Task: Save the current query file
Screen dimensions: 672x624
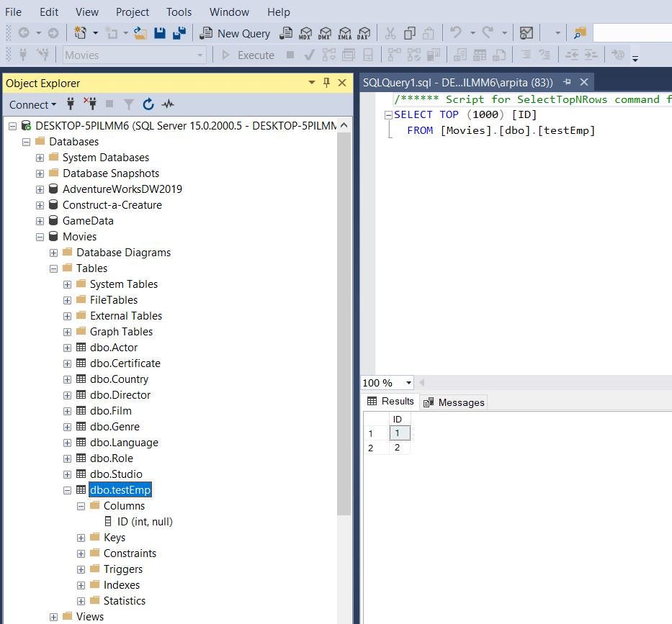Action: 160,33
